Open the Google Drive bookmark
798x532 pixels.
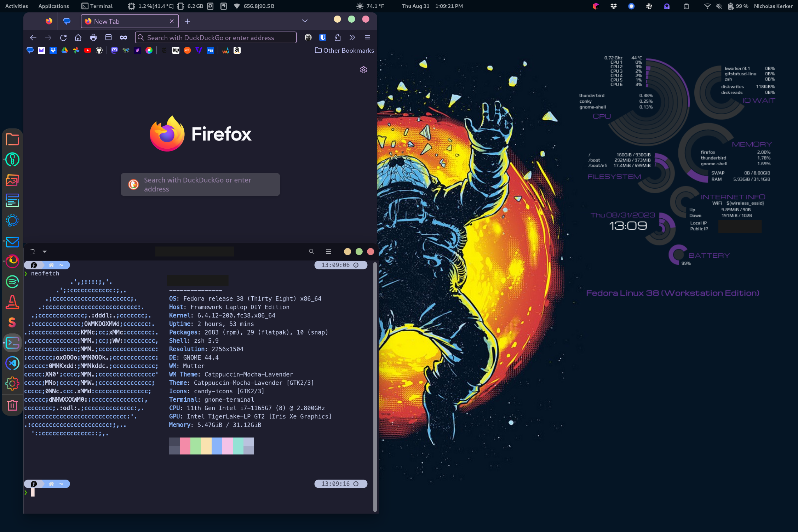pyautogui.click(x=65, y=50)
